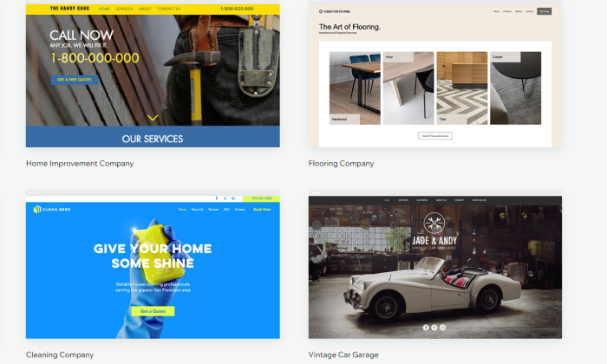Viewport: 607px width, 364px height.
Task: Click the crossed wrenches logo above Jade & Andy
Action: (x=434, y=223)
